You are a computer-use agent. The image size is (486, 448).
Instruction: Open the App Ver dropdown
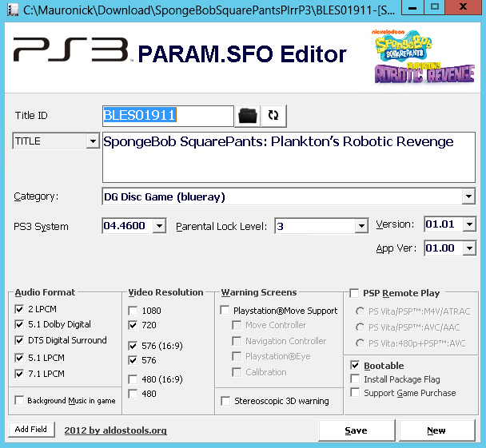pos(468,248)
